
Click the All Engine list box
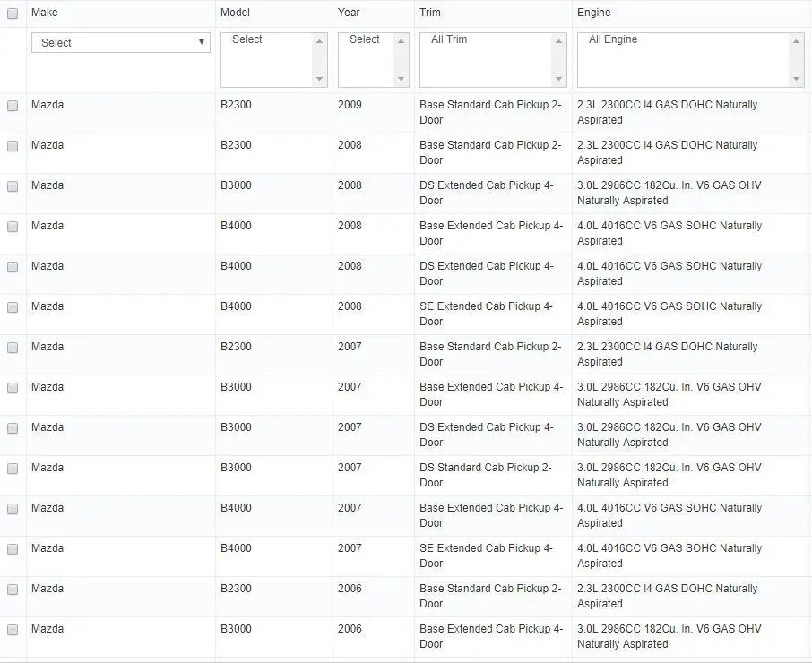tap(691, 60)
